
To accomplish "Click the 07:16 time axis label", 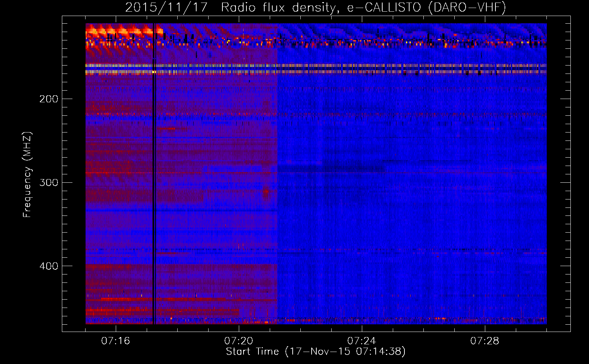I will pos(116,341).
